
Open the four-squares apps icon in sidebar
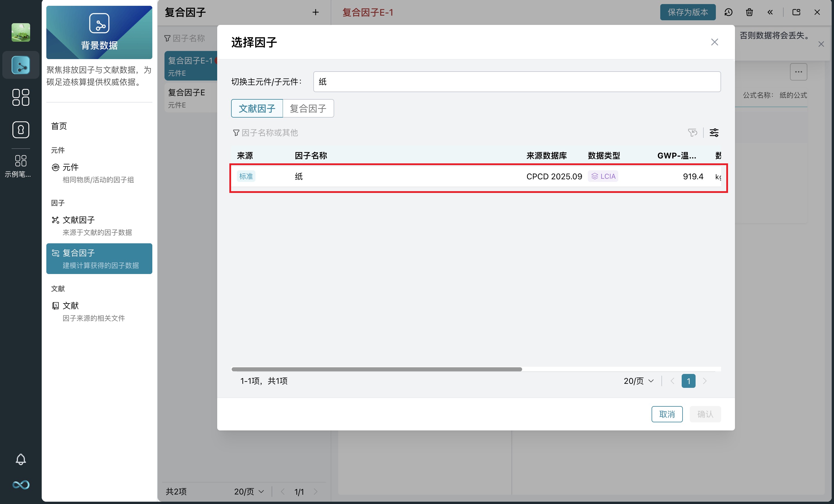(x=21, y=98)
